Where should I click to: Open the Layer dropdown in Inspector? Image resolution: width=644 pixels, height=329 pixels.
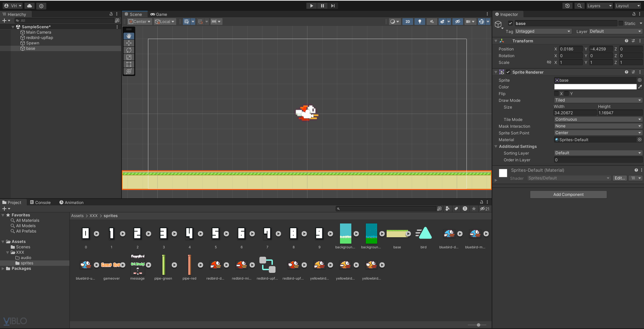[615, 31]
